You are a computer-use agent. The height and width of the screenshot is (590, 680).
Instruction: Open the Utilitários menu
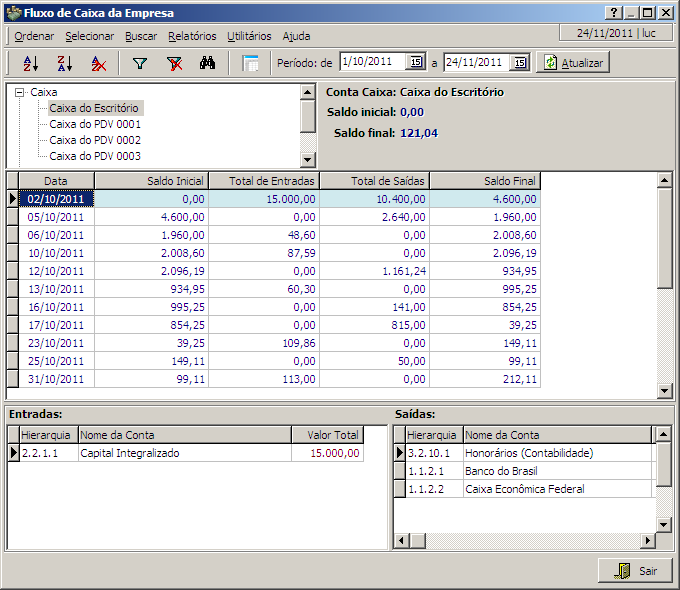249,36
